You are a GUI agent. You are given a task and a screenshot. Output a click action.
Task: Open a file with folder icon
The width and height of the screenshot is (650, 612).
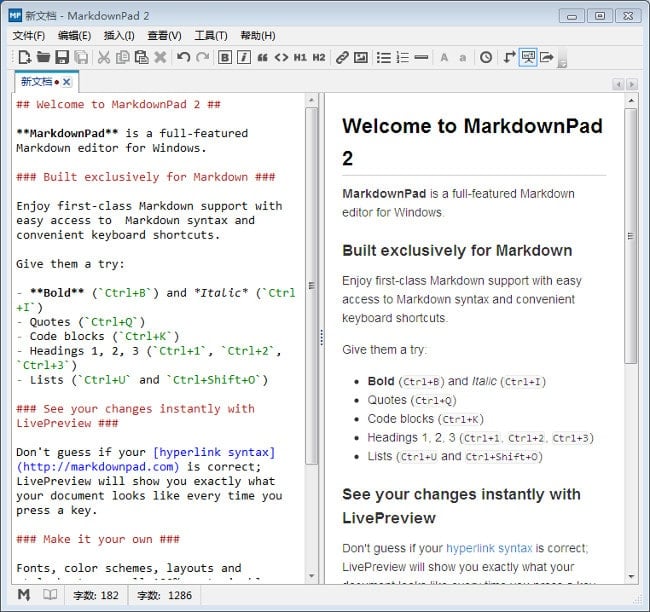pos(43,57)
